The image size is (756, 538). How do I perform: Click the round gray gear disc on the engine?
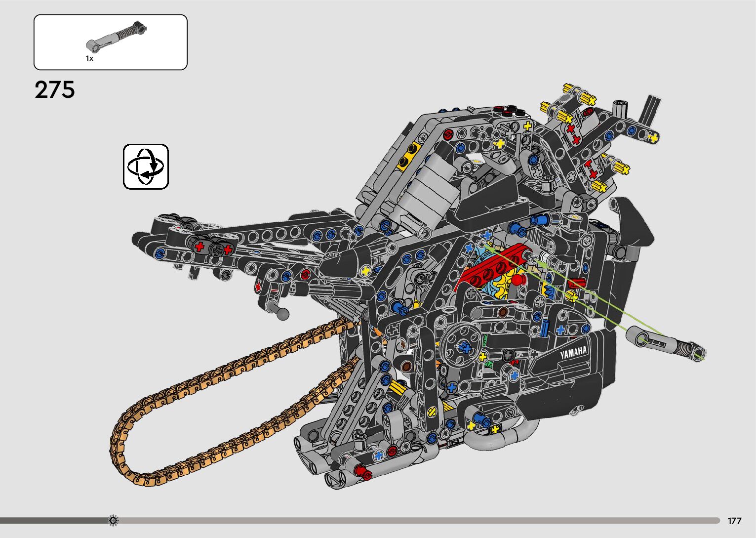click(x=460, y=342)
